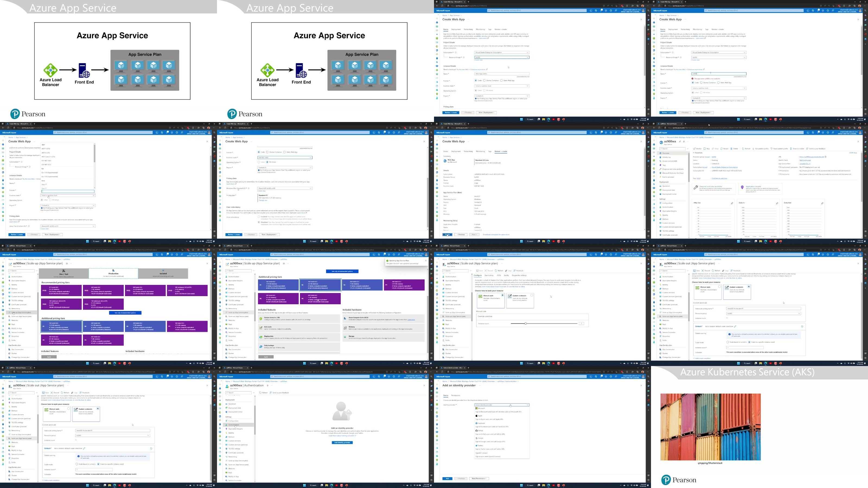Select the P1V3 recommended pricing tier card
Viewport: 868px width, 488px height.
point(188,291)
